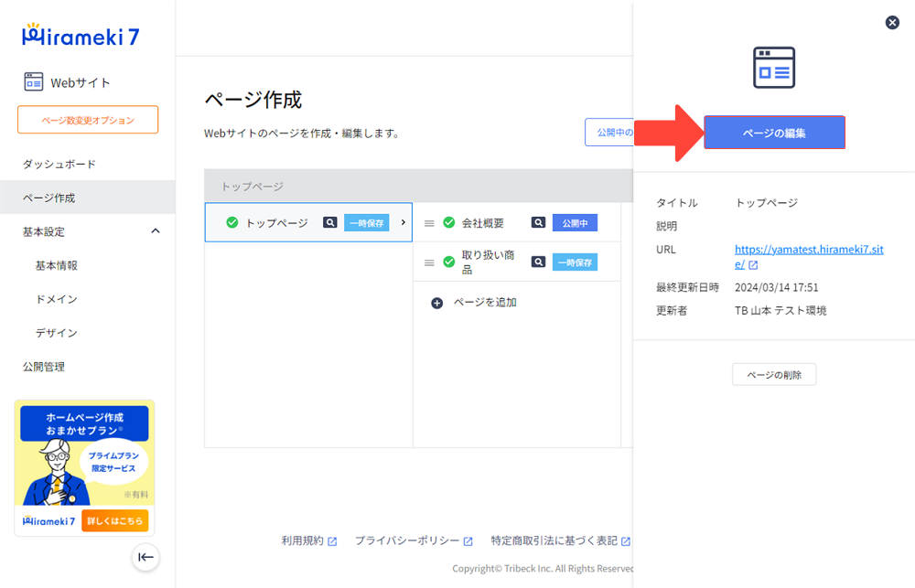Click green check icon for 会社概要
This screenshot has width=915, height=588.
pyautogui.click(x=448, y=222)
